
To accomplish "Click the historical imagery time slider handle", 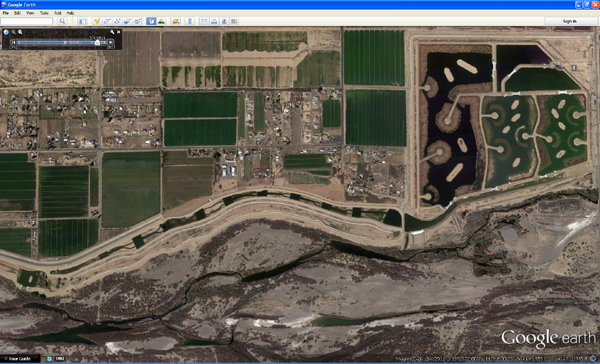I will (98, 42).
